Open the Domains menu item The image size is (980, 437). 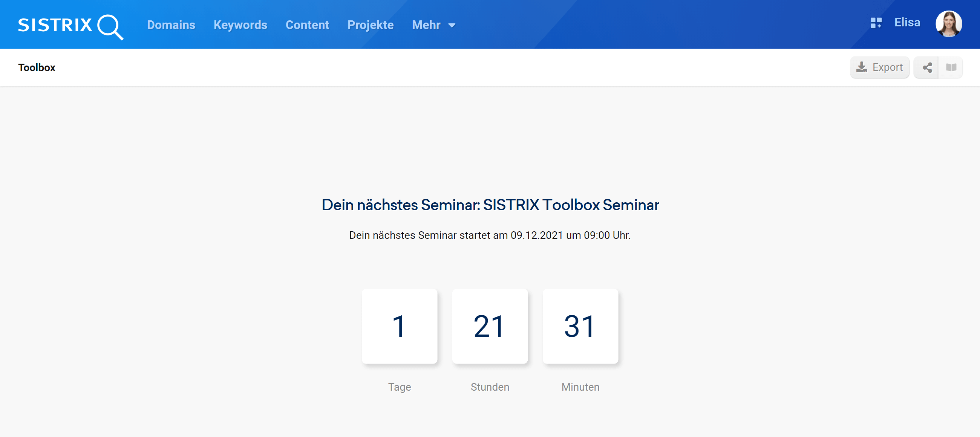coord(171,25)
